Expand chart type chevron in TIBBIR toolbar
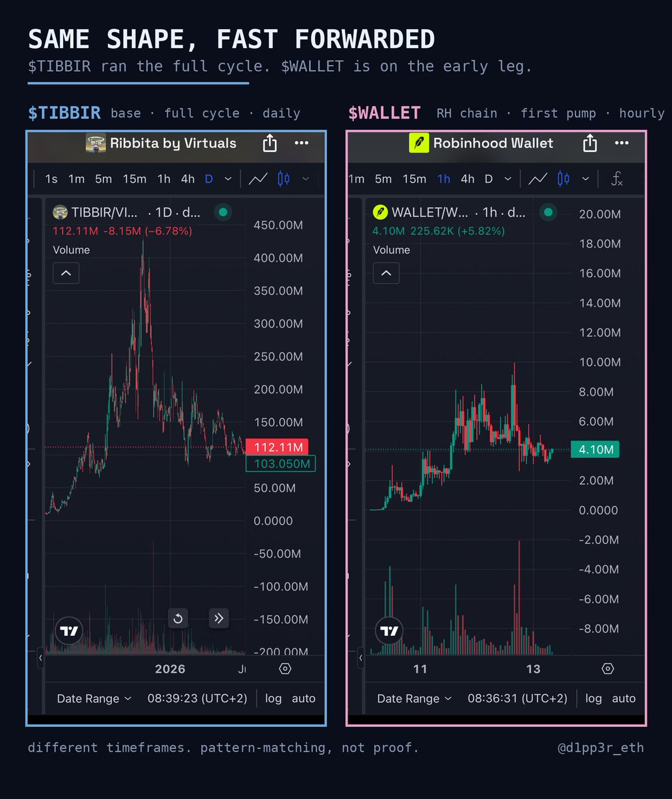 306,178
